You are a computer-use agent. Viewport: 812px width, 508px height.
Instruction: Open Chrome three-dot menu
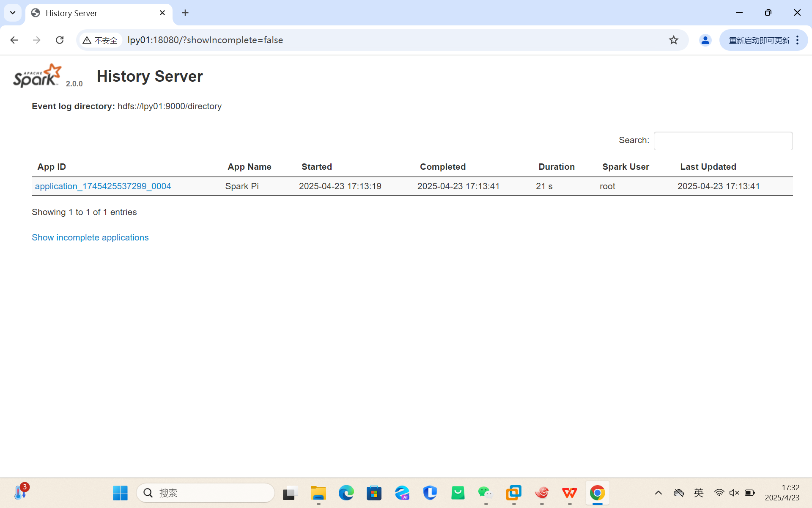pyautogui.click(x=797, y=40)
